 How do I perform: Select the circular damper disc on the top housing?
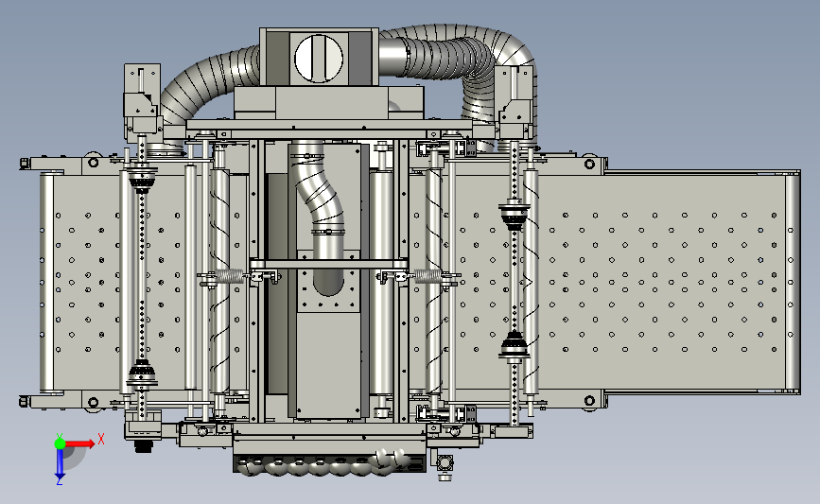point(319,59)
